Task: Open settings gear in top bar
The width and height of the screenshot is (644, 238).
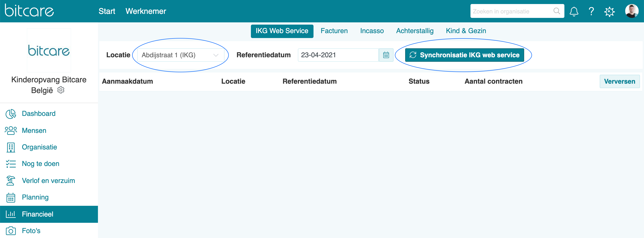Action: click(609, 11)
